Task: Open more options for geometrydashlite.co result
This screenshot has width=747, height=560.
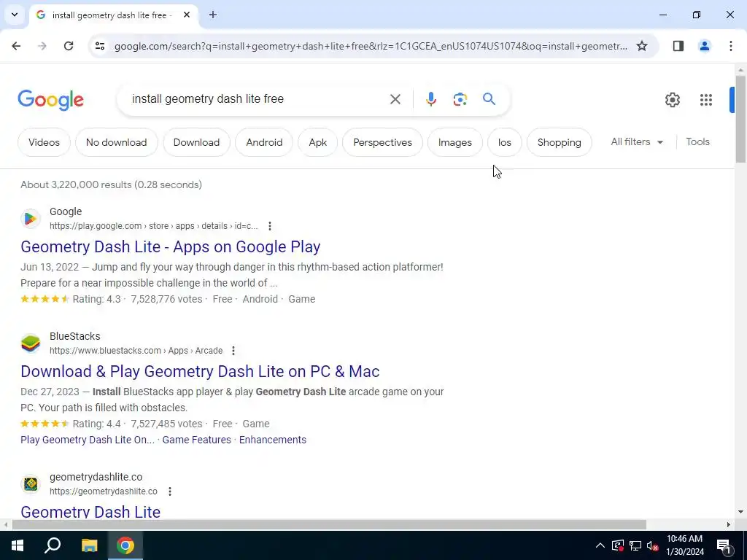Action: point(169,491)
